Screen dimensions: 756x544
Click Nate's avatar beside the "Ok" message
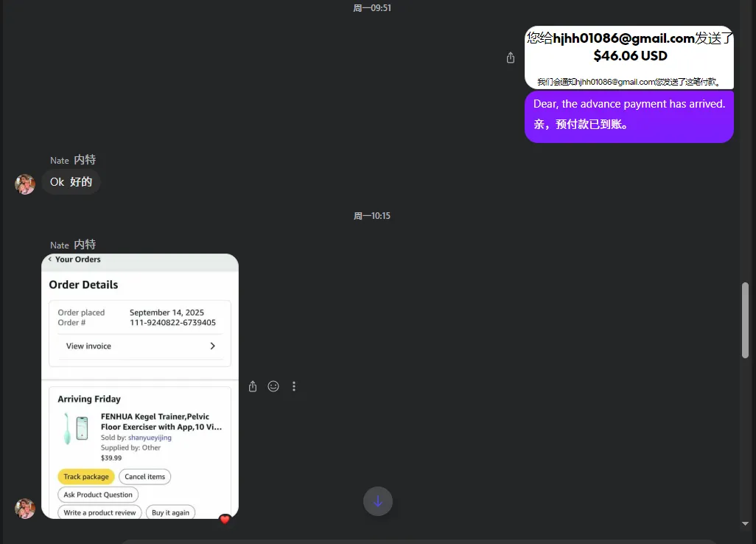point(25,184)
